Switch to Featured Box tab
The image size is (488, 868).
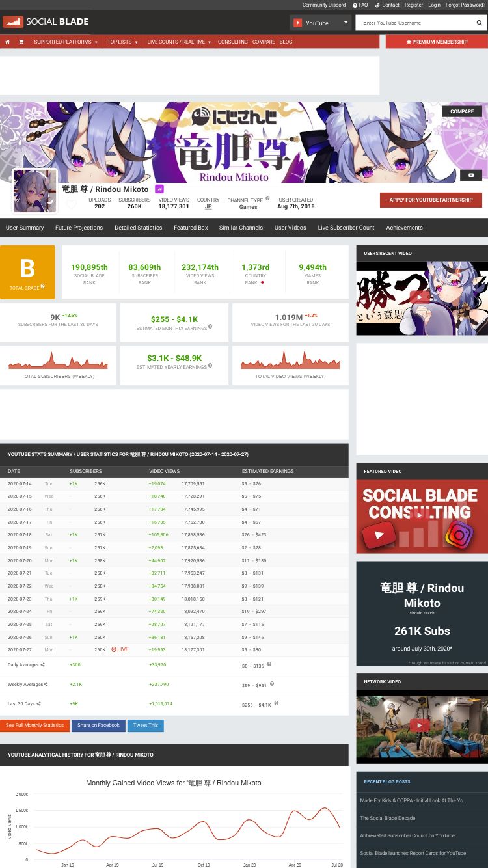tap(191, 228)
